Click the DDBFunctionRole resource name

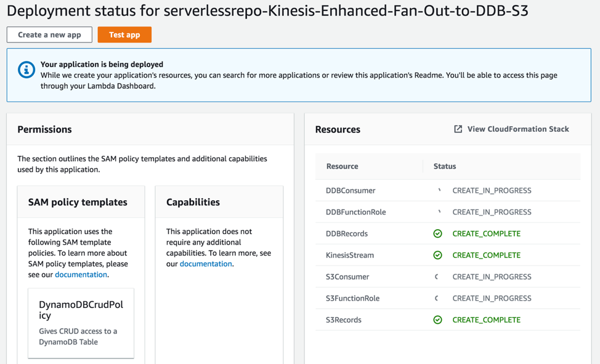pyautogui.click(x=355, y=212)
